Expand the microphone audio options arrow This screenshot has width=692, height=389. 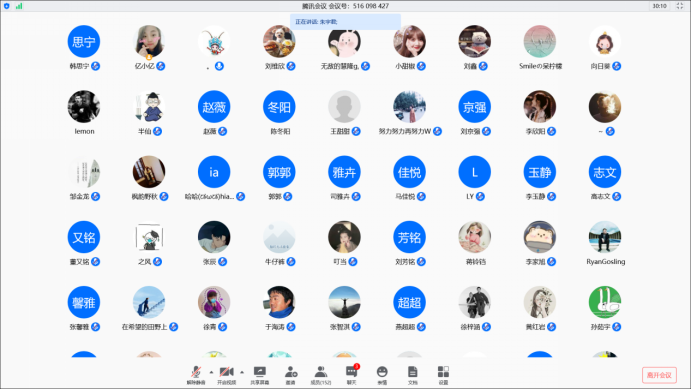tap(211, 372)
